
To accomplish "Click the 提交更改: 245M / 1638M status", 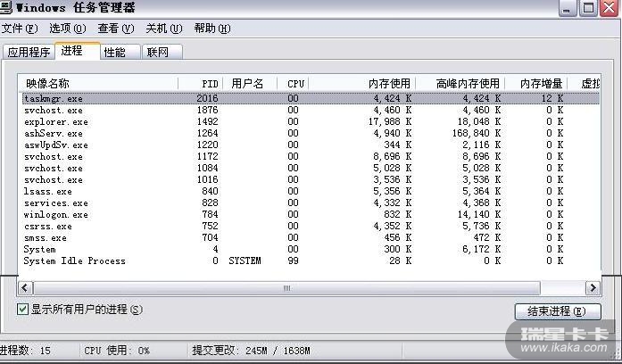I will pyautogui.click(x=251, y=351).
